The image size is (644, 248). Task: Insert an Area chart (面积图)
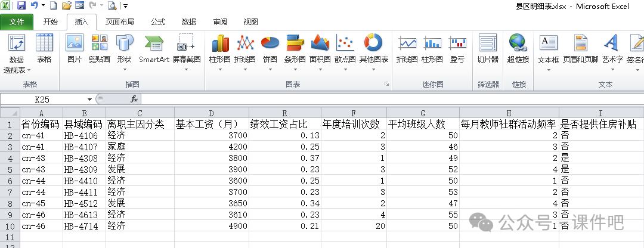click(320, 52)
